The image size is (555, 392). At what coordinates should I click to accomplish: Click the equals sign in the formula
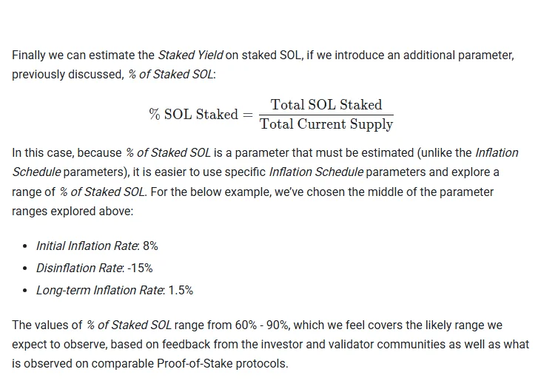point(248,115)
